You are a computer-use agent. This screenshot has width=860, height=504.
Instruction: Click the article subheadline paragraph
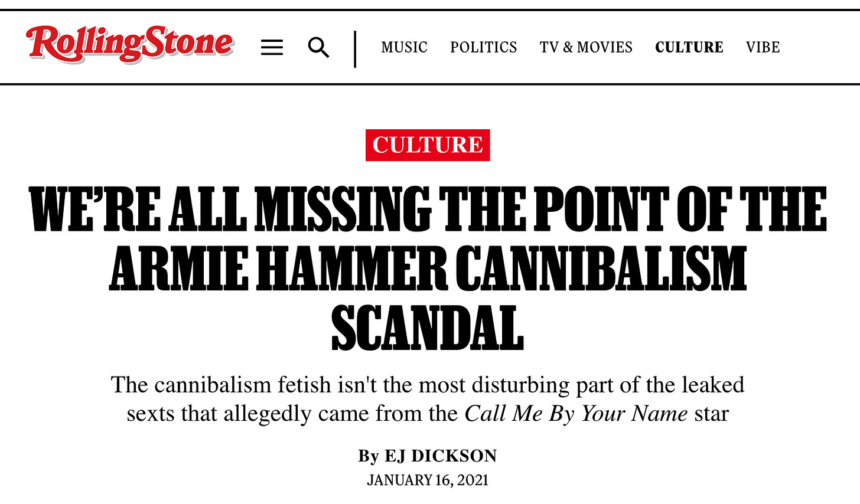[428, 399]
